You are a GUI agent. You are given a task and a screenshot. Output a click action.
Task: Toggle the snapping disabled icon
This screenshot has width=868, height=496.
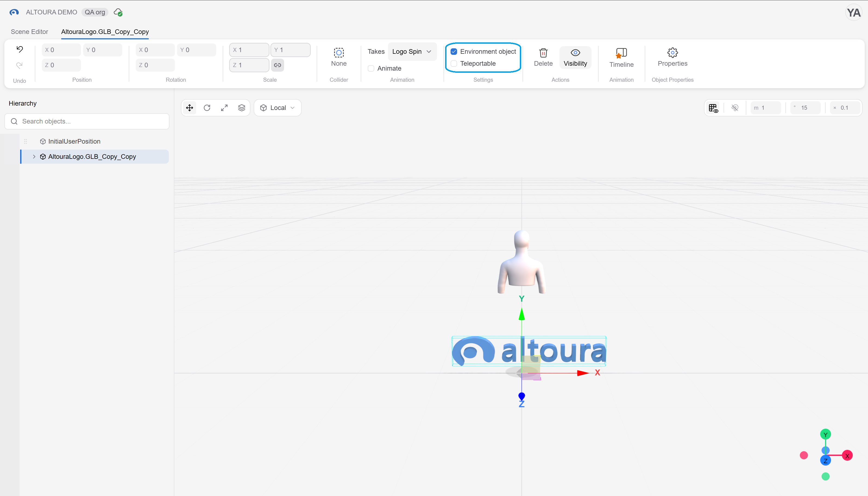pyautogui.click(x=735, y=108)
